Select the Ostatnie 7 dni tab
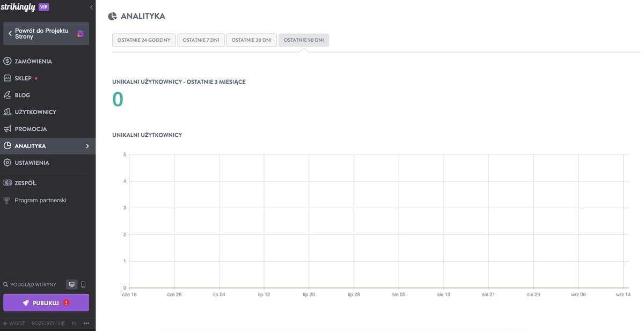 tap(201, 40)
